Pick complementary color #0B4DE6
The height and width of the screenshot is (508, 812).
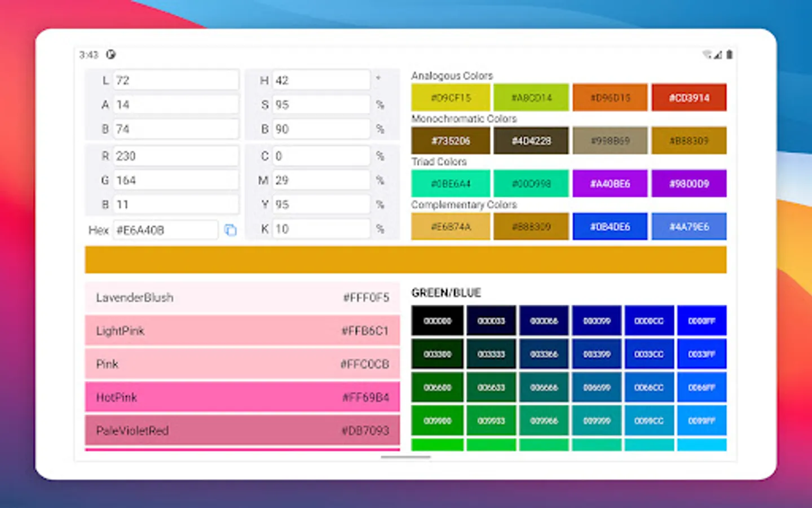(610, 226)
